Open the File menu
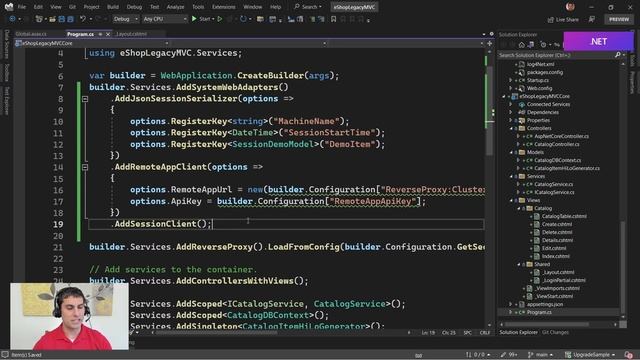 click(x=22, y=7)
